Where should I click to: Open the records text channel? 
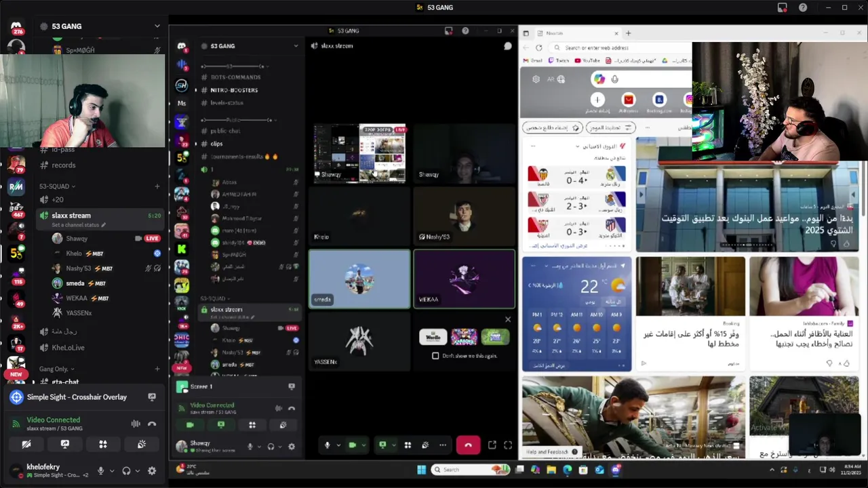click(x=100, y=165)
